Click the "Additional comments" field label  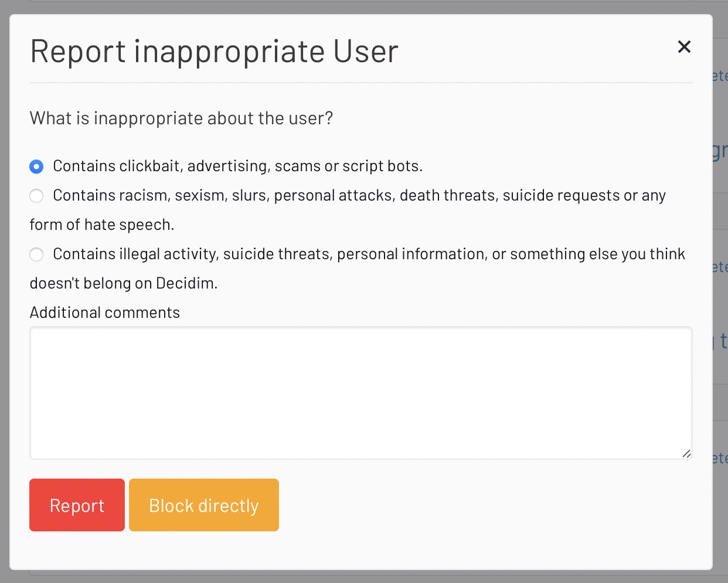pyautogui.click(x=105, y=313)
